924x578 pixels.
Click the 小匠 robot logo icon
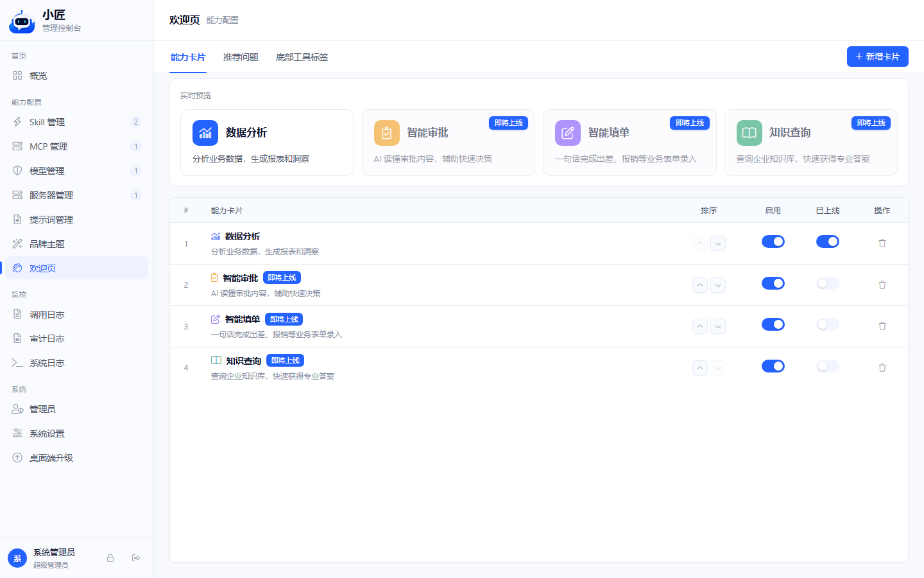22,21
